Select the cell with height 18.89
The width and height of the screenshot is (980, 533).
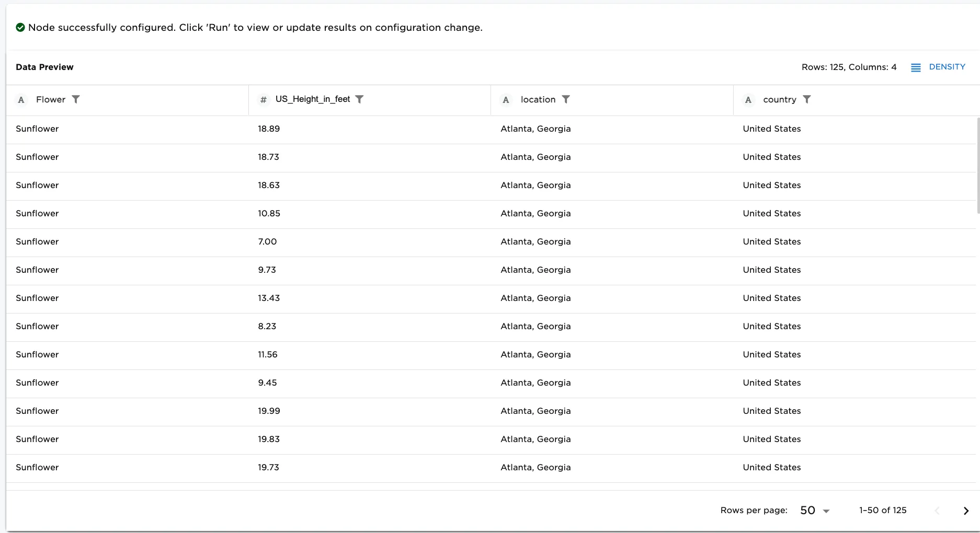[x=269, y=129]
